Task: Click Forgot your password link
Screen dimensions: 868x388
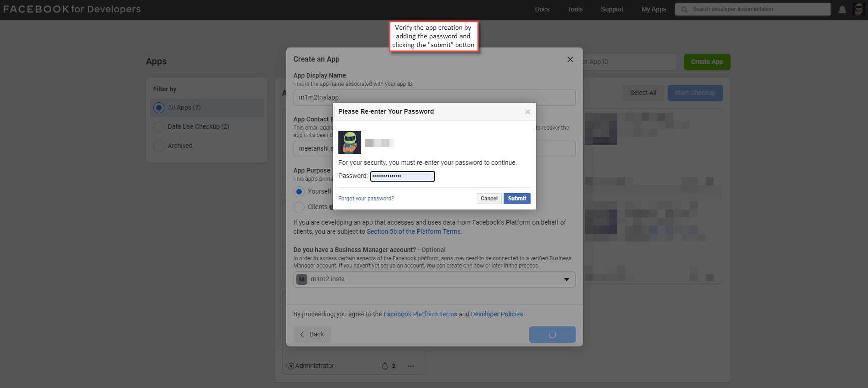Action: point(366,199)
